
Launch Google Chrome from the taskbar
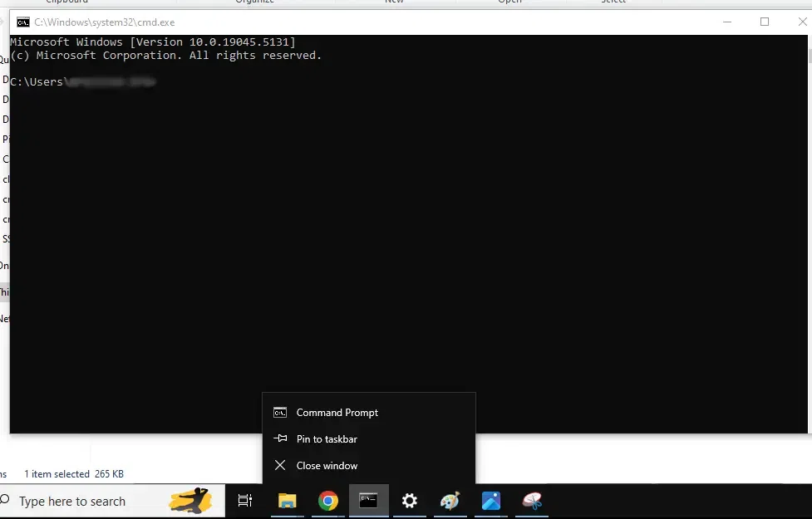(327, 501)
